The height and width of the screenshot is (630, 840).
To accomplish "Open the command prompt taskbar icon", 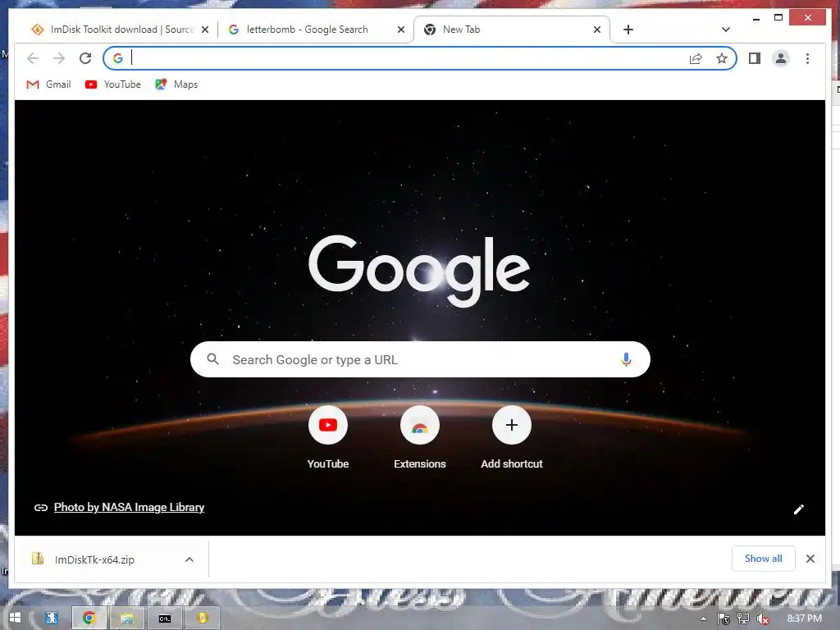I will [165, 619].
